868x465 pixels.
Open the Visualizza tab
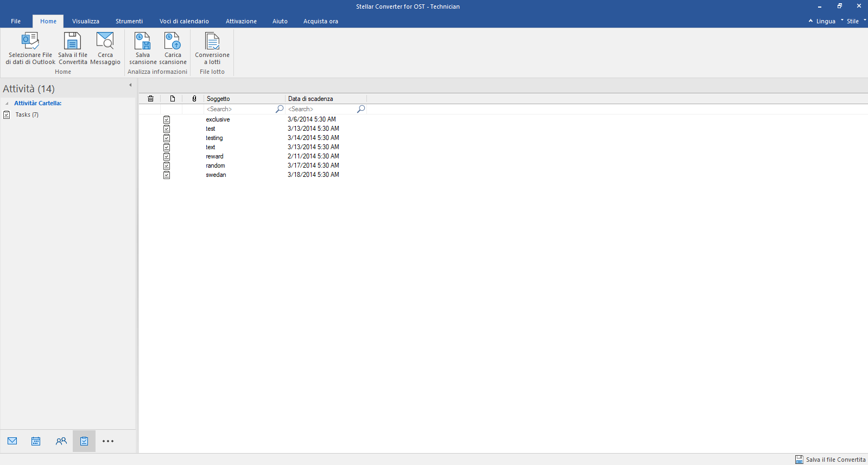[x=86, y=21]
